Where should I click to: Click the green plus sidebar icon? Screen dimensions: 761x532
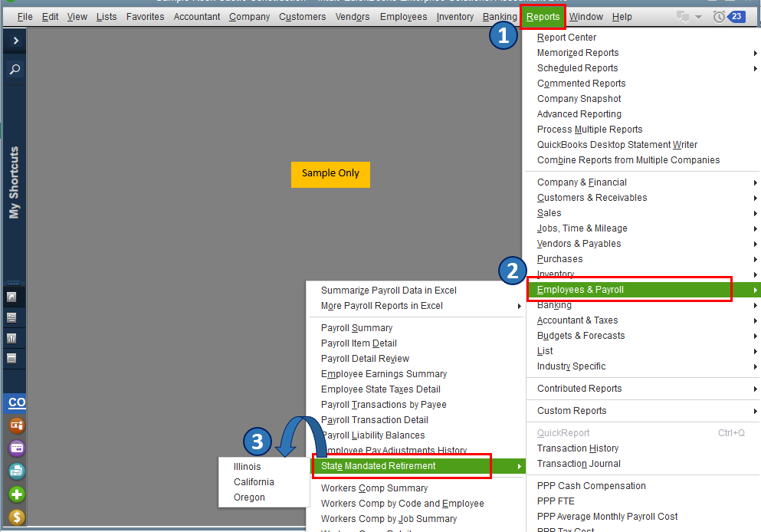point(17,494)
